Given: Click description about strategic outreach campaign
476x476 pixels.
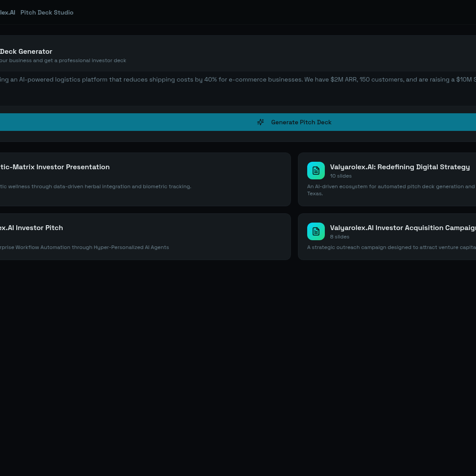Looking at the screenshot, I should (x=391, y=247).
